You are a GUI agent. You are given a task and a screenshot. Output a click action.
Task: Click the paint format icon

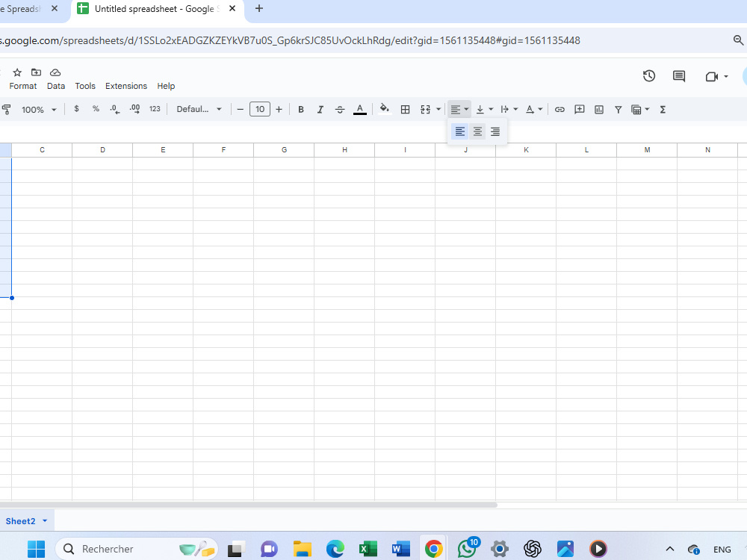tap(7, 110)
